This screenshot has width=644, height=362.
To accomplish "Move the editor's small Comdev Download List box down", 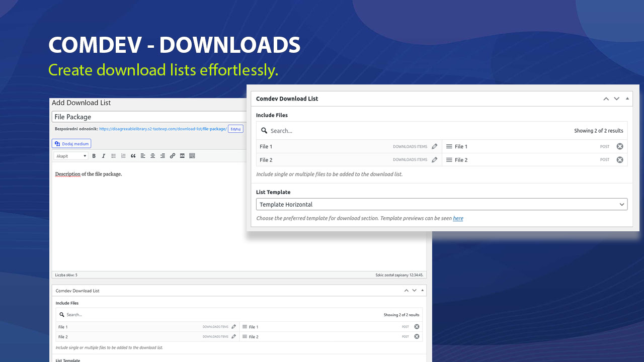I will pyautogui.click(x=414, y=291).
